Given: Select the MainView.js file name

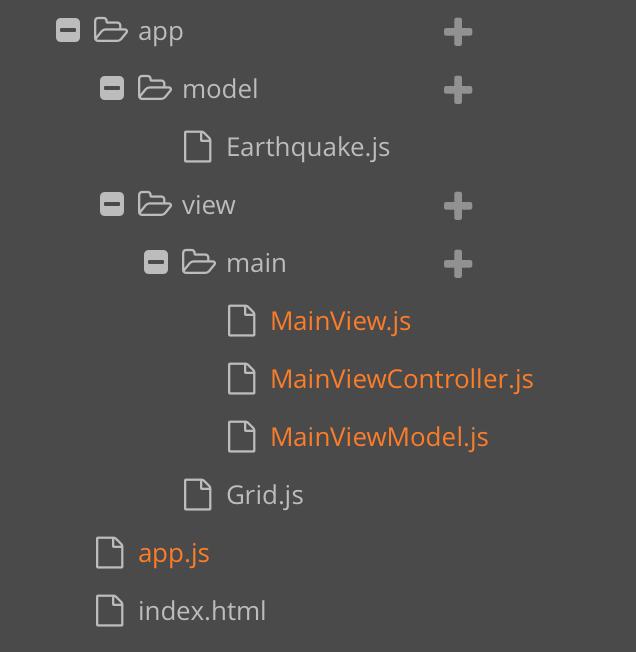Looking at the screenshot, I should [x=340, y=322].
